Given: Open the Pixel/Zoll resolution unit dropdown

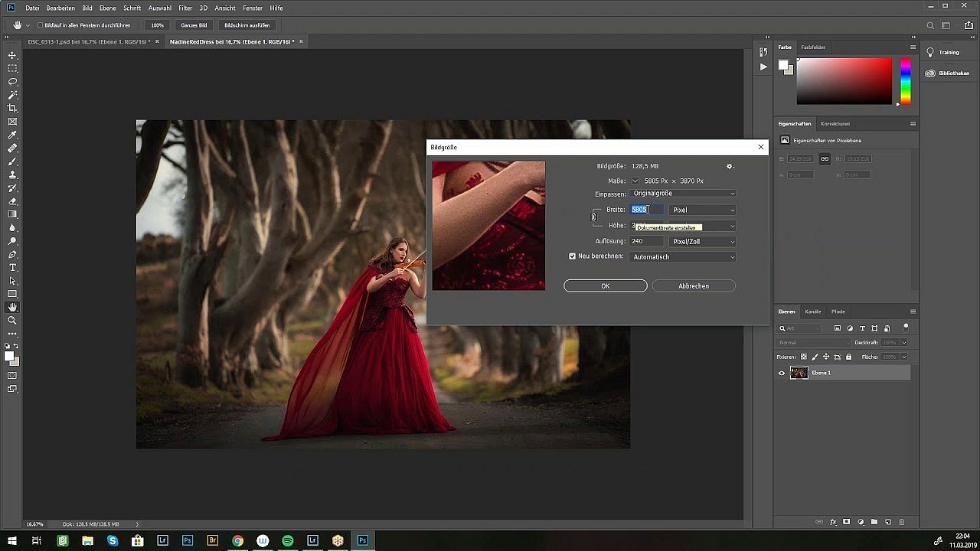Looking at the screenshot, I should (x=702, y=242).
